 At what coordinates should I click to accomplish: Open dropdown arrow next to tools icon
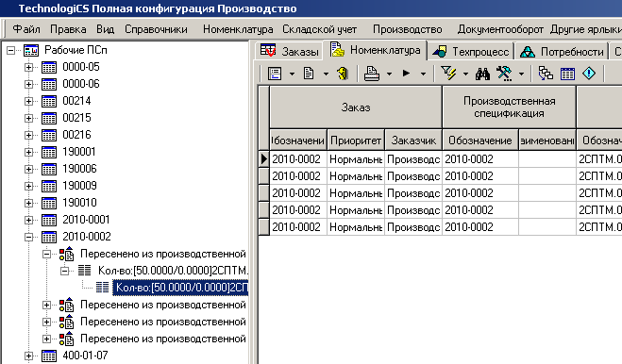521,74
